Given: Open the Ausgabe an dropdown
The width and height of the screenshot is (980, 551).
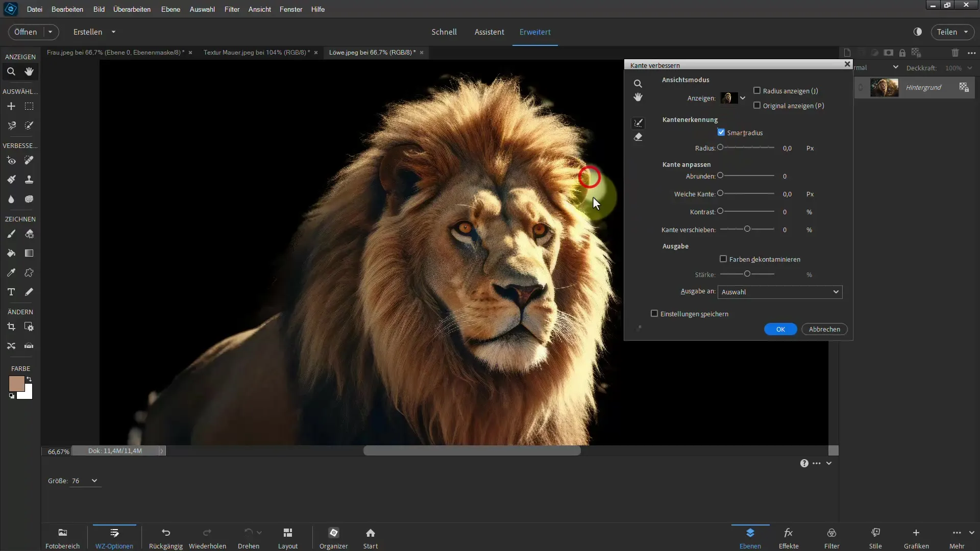Looking at the screenshot, I should pyautogui.click(x=780, y=292).
